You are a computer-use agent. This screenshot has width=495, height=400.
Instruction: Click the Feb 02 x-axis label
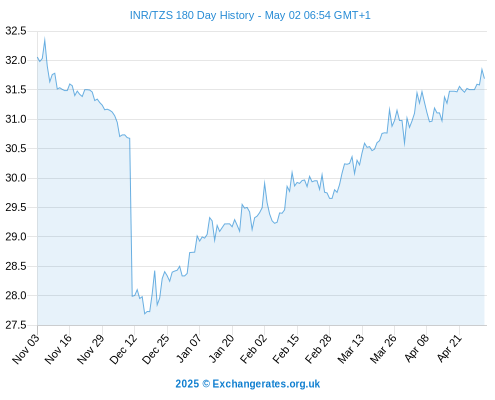coord(253,348)
